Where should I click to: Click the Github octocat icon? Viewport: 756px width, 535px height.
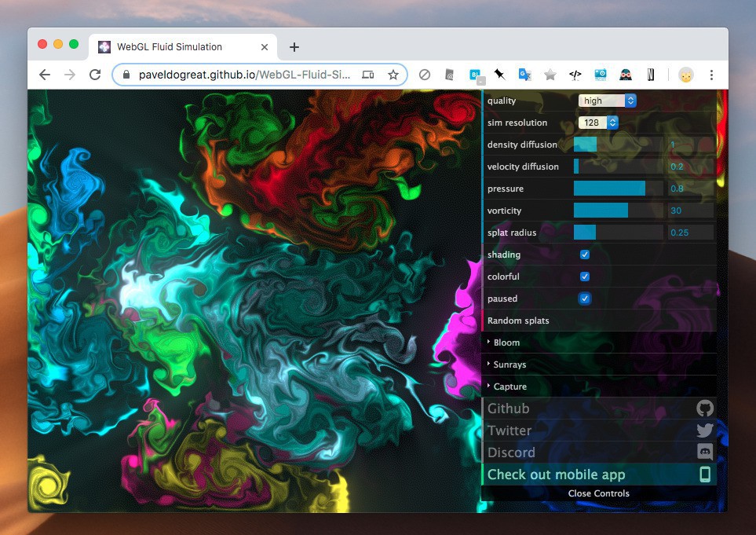705,409
